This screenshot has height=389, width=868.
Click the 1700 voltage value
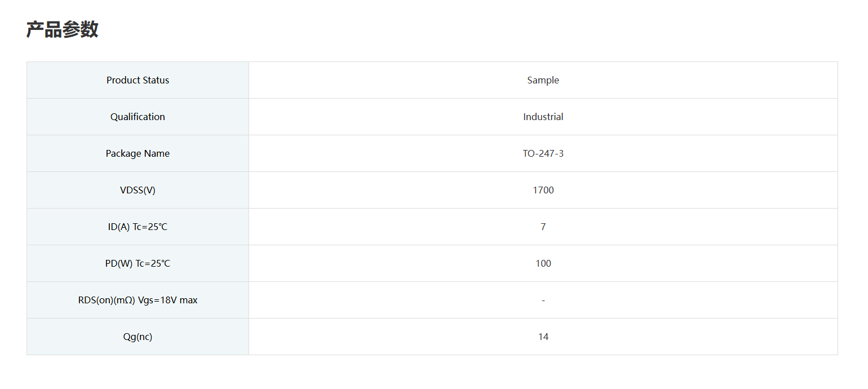pyautogui.click(x=543, y=190)
